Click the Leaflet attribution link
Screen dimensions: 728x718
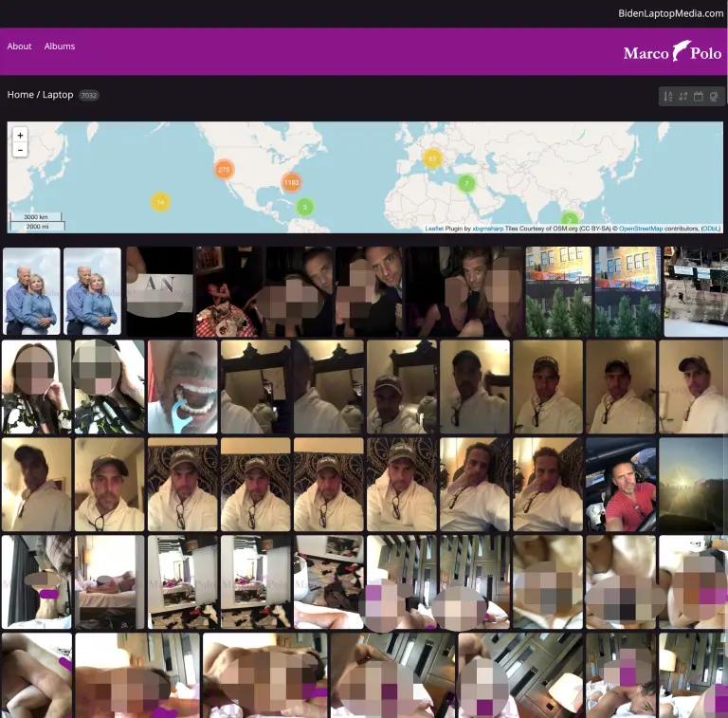tap(434, 229)
